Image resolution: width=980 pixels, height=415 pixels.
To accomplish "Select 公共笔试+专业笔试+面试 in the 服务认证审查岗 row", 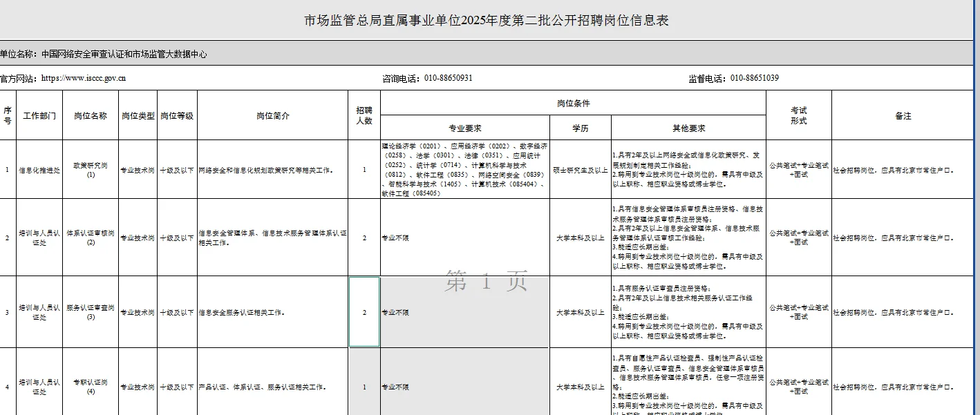I will (x=798, y=312).
